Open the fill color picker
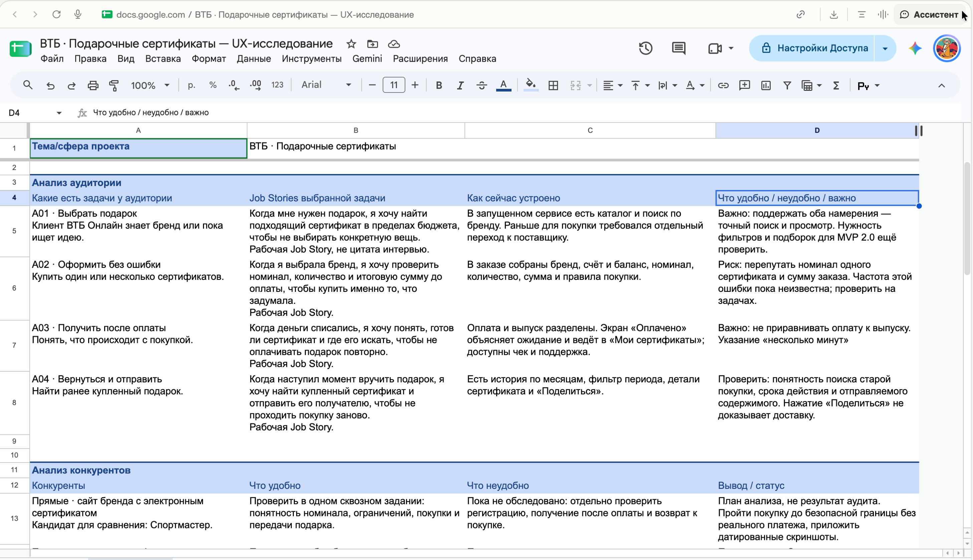The width and height of the screenshot is (973, 560). tap(531, 85)
